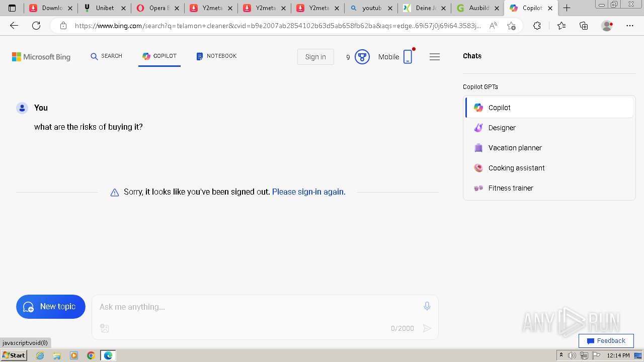Open the Feedback button
Screen dimensions: 644x362
point(606,340)
